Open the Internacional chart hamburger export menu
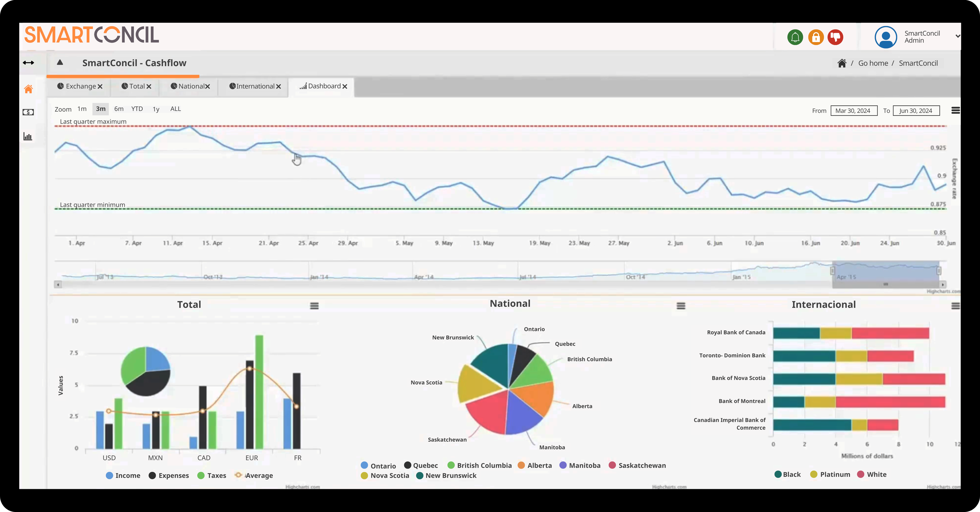Viewport: 980px width, 512px height. click(x=955, y=306)
